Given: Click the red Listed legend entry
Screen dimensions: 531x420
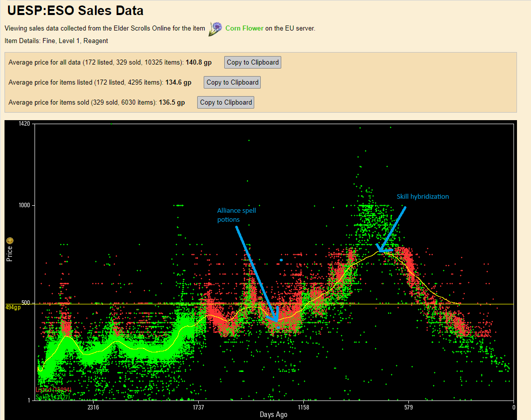Looking at the screenshot, I should (x=54, y=390).
